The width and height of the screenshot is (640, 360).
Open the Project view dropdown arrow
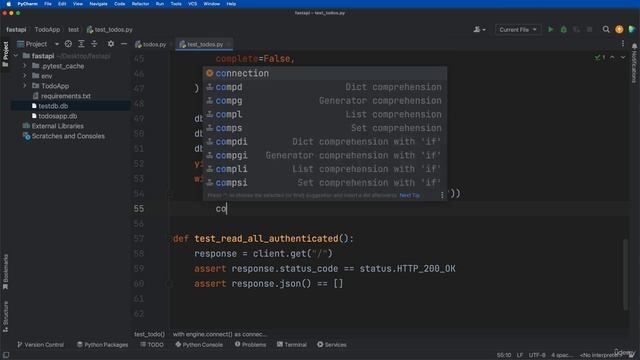(x=57, y=44)
